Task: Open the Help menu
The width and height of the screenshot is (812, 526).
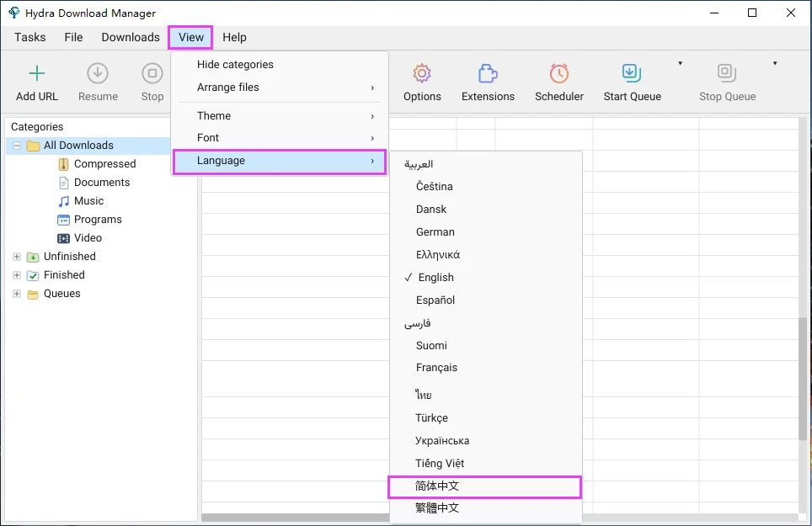Action: [234, 37]
